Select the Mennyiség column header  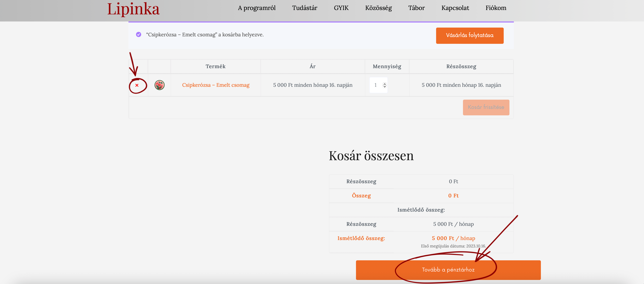point(387,66)
